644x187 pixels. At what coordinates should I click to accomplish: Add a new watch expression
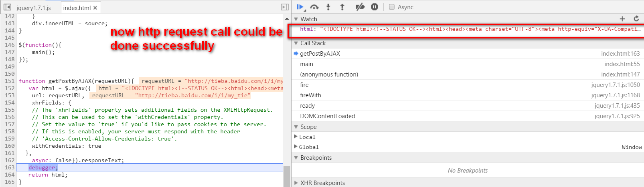coord(622,19)
